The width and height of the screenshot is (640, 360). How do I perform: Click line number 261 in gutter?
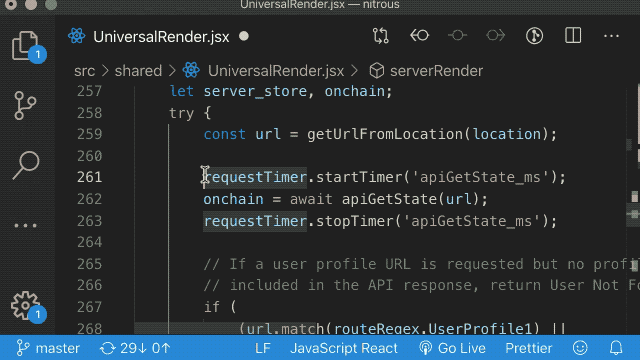pyautogui.click(x=89, y=178)
